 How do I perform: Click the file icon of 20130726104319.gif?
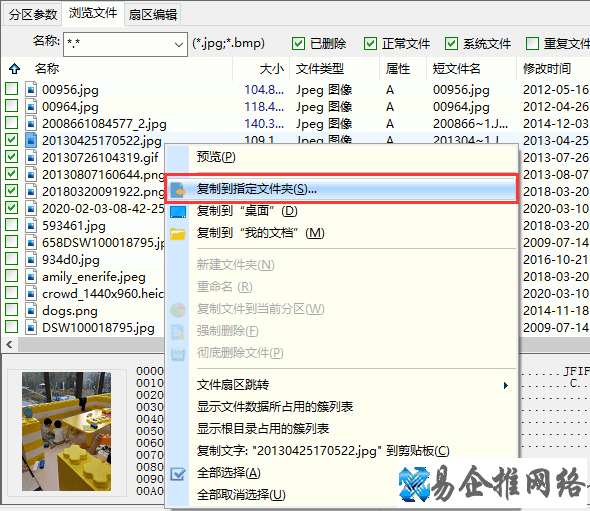pos(31,157)
